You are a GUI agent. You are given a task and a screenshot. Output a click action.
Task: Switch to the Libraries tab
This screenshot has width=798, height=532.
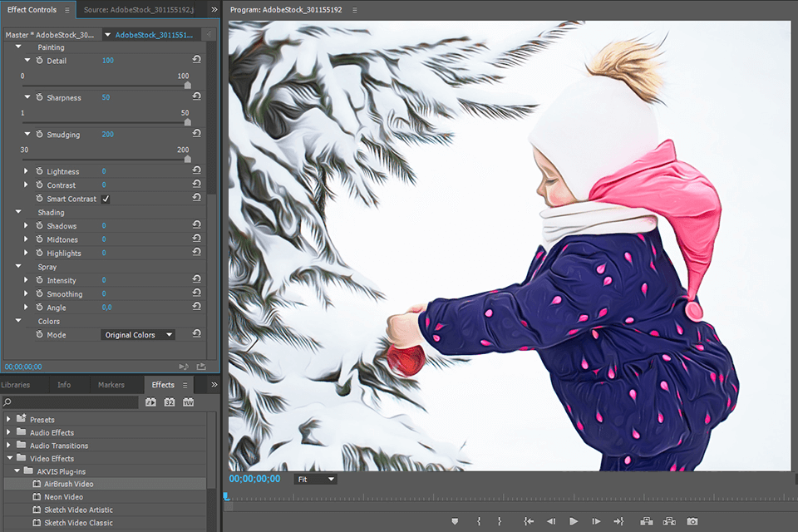(x=16, y=385)
